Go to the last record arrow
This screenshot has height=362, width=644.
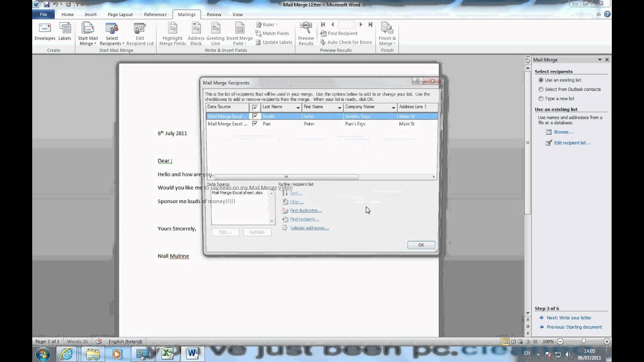(x=370, y=24)
